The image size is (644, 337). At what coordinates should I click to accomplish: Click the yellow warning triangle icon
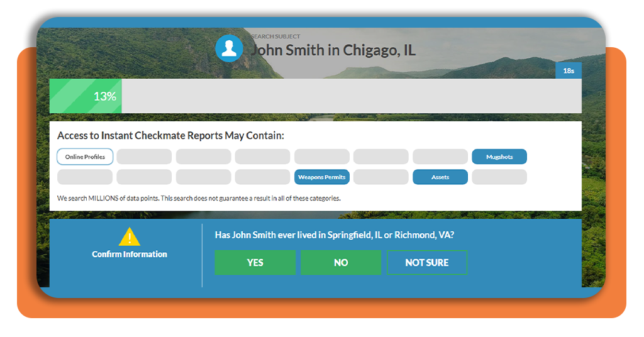click(x=130, y=236)
